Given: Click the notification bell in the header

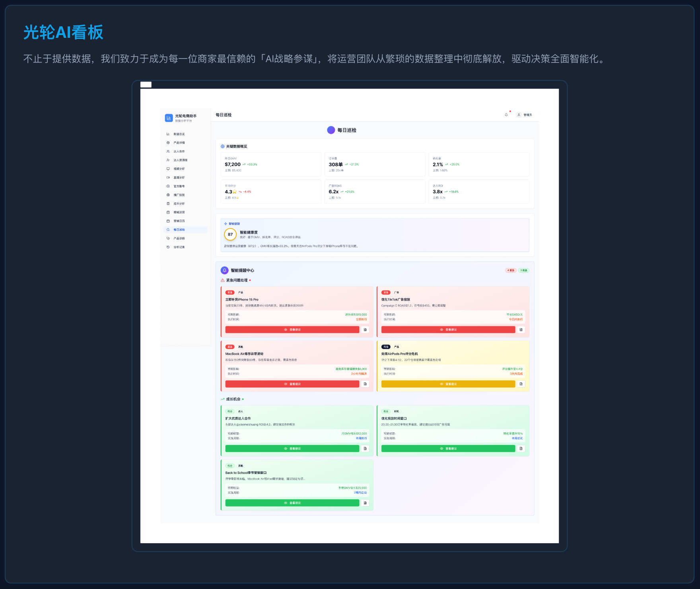Looking at the screenshot, I should (506, 115).
